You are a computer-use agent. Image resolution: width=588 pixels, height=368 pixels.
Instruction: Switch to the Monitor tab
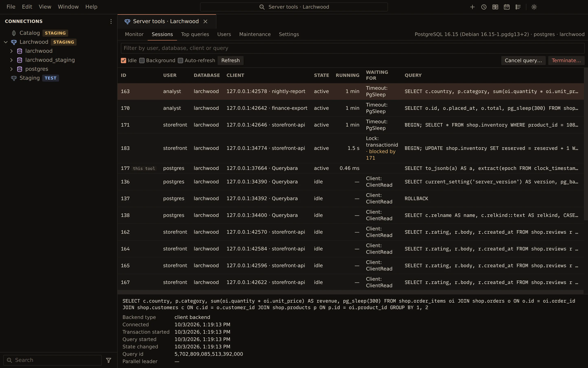pos(134,34)
